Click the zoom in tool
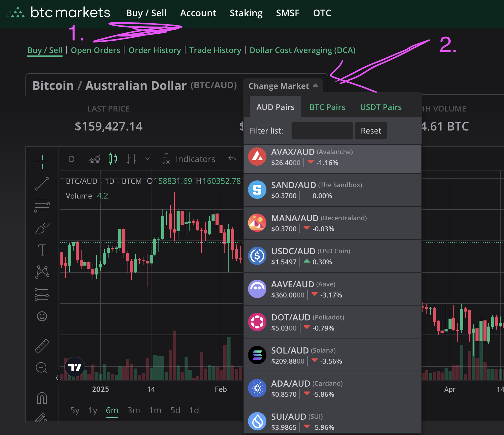Image resolution: width=504 pixels, height=435 pixels. (x=41, y=368)
